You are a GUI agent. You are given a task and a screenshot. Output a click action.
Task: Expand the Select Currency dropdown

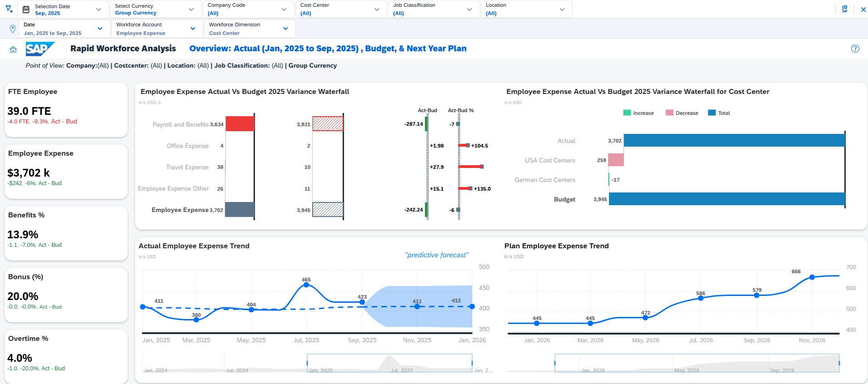tap(155, 10)
